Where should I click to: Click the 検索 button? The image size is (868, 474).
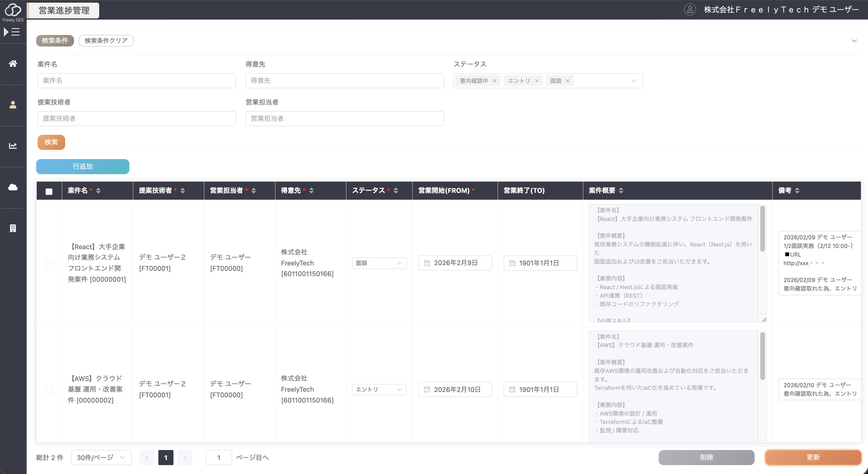click(51, 142)
